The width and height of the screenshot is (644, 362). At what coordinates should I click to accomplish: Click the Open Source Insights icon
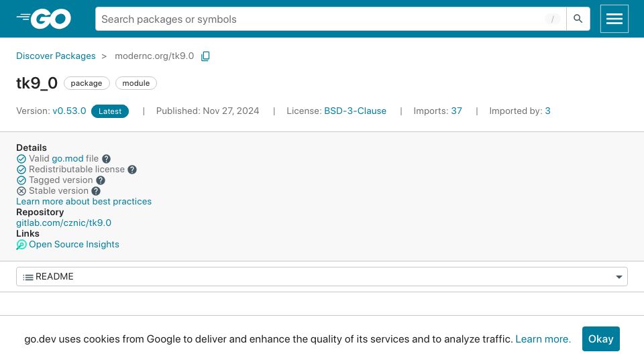coord(21,245)
